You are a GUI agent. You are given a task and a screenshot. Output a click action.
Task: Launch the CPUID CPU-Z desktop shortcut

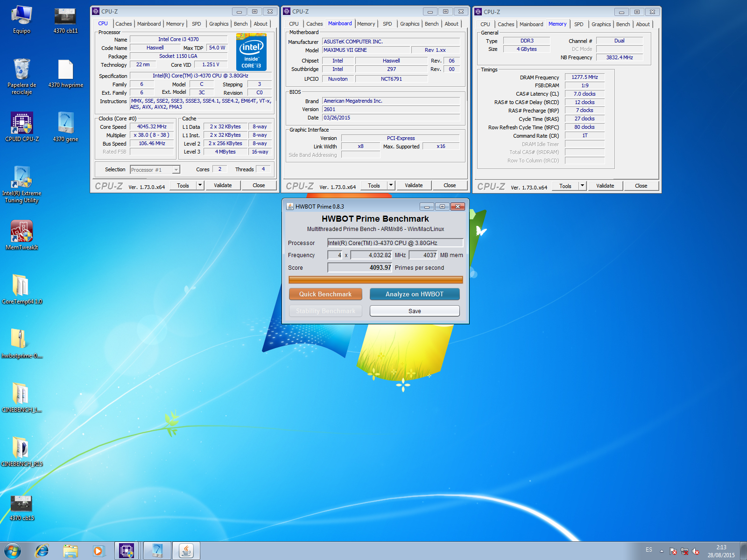(21, 127)
